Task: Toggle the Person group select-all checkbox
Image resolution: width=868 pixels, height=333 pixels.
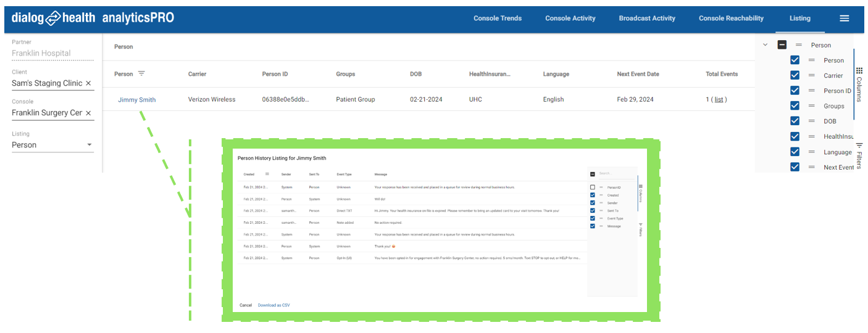Action: pyautogui.click(x=782, y=45)
